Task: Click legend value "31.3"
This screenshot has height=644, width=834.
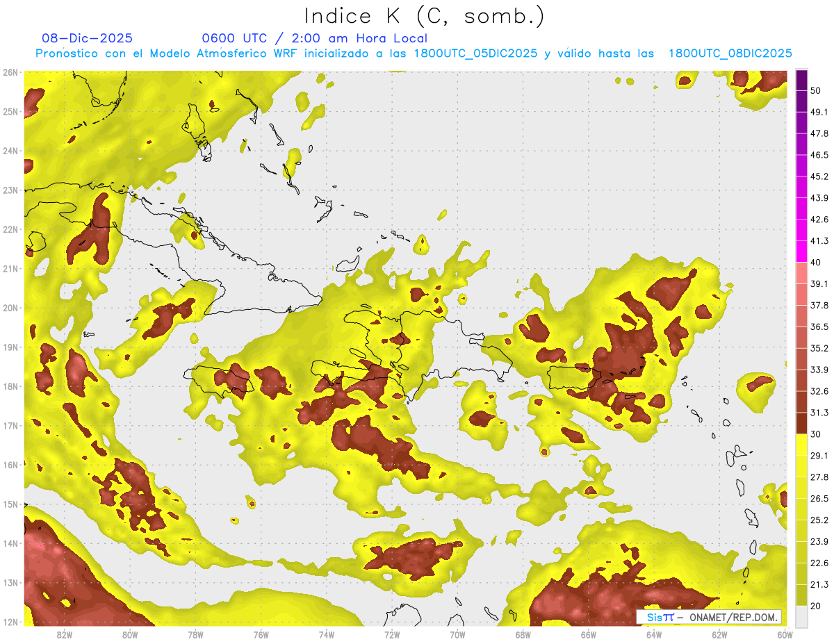Action: [x=819, y=413]
